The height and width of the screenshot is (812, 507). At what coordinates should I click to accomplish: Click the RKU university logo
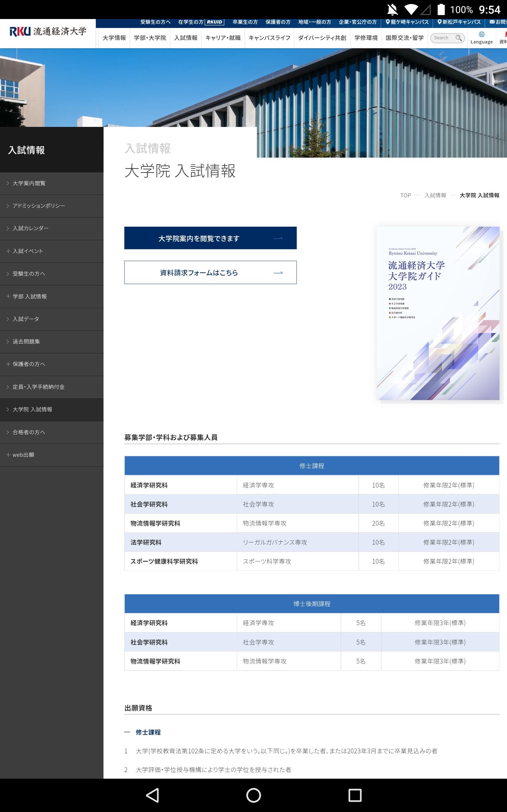point(48,31)
